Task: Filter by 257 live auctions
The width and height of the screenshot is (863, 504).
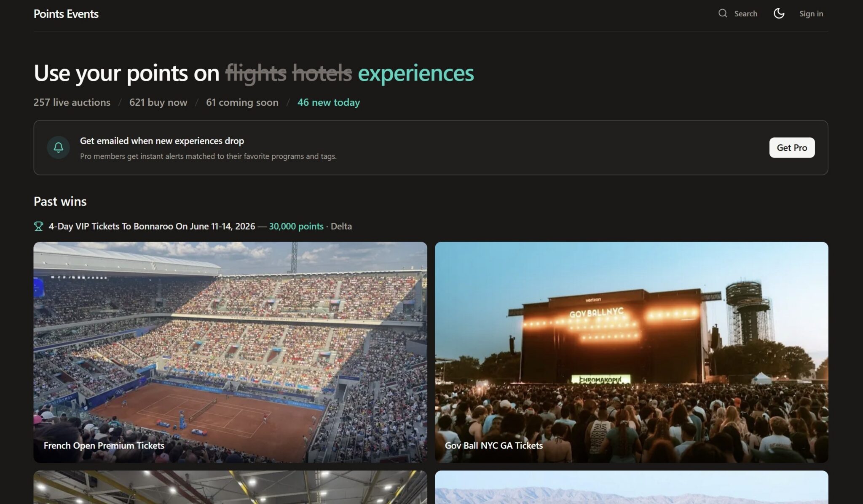Action: (x=72, y=102)
